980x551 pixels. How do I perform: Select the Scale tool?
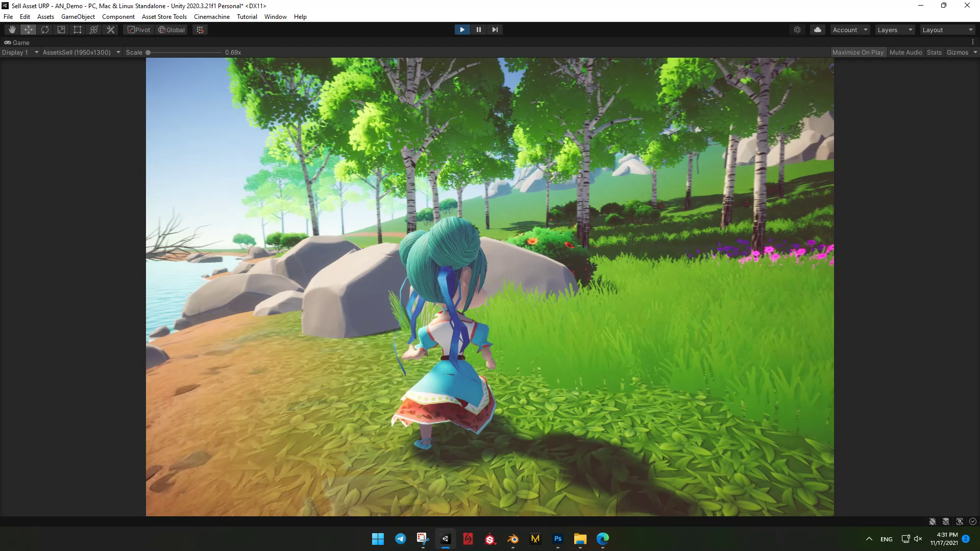[x=61, y=30]
